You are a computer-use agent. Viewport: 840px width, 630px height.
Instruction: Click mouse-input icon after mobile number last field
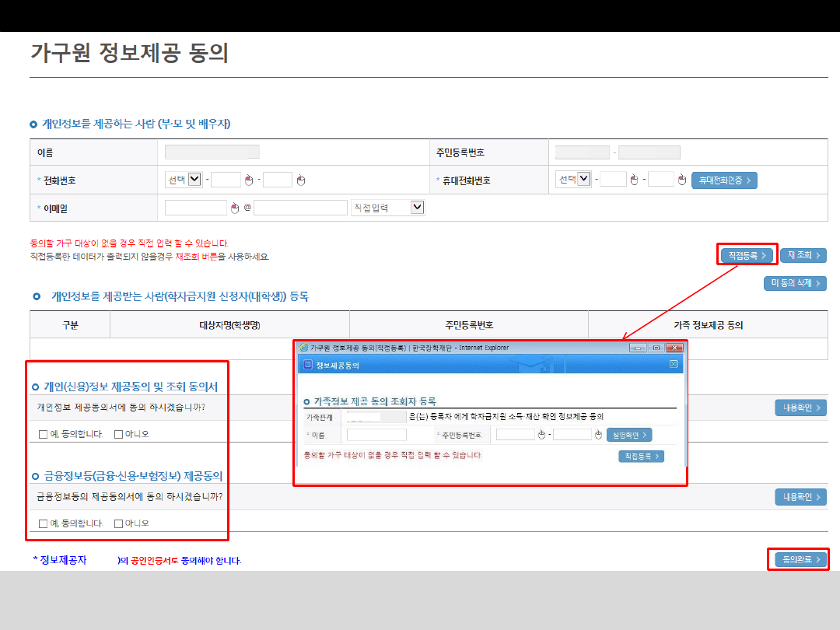coord(682,180)
